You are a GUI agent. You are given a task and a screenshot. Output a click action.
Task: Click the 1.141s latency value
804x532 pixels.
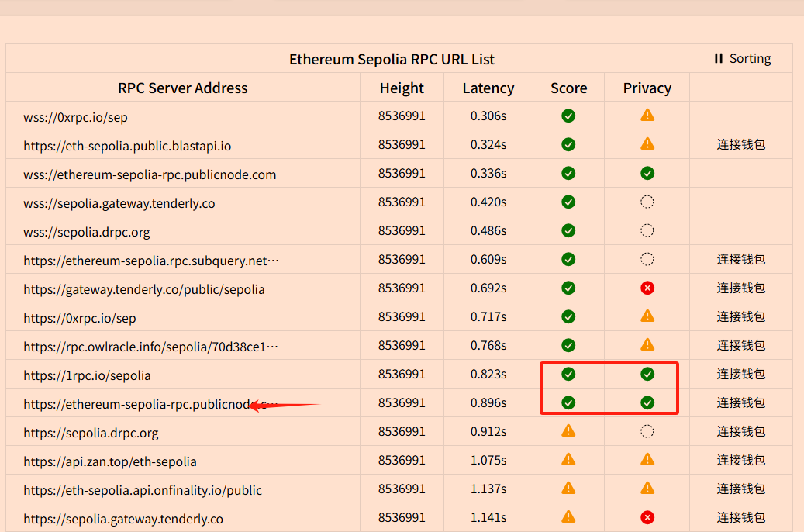coord(488,518)
